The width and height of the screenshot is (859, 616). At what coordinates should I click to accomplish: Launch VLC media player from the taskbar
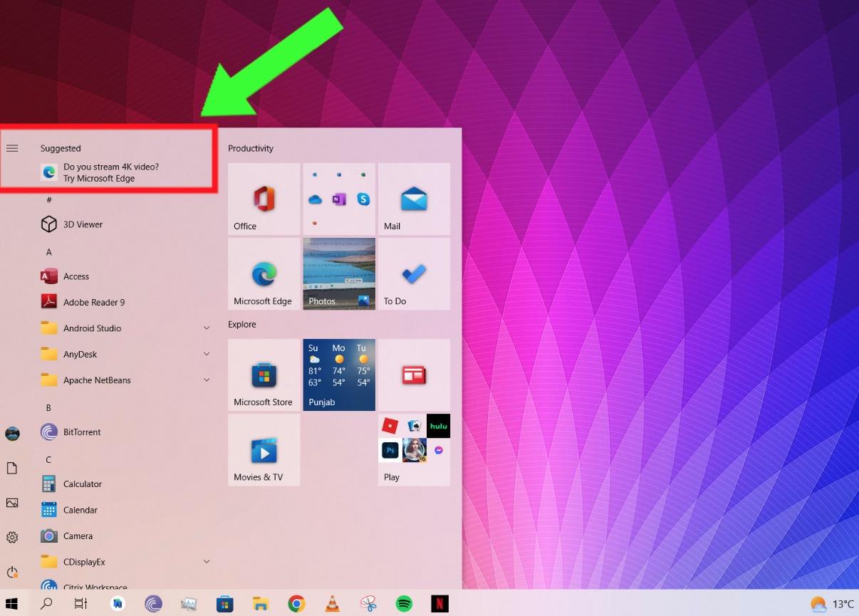(x=333, y=604)
